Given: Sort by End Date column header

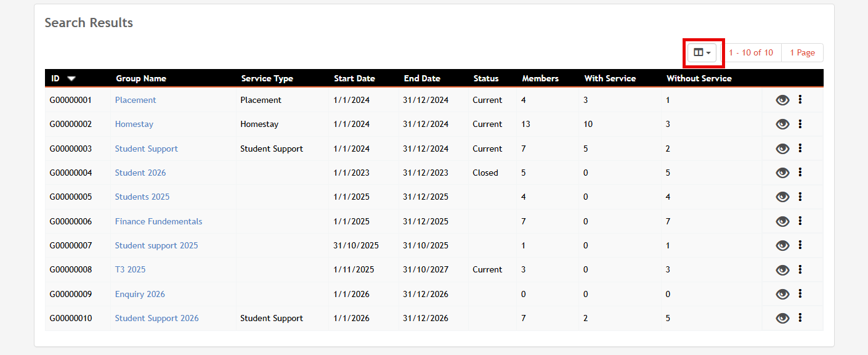Looking at the screenshot, I should (422, 78).
